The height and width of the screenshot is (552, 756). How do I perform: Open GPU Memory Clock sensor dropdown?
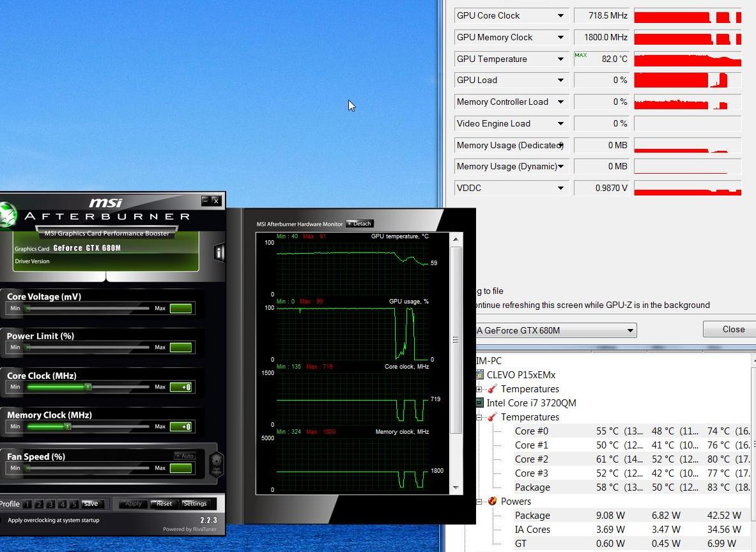point(560,37)
